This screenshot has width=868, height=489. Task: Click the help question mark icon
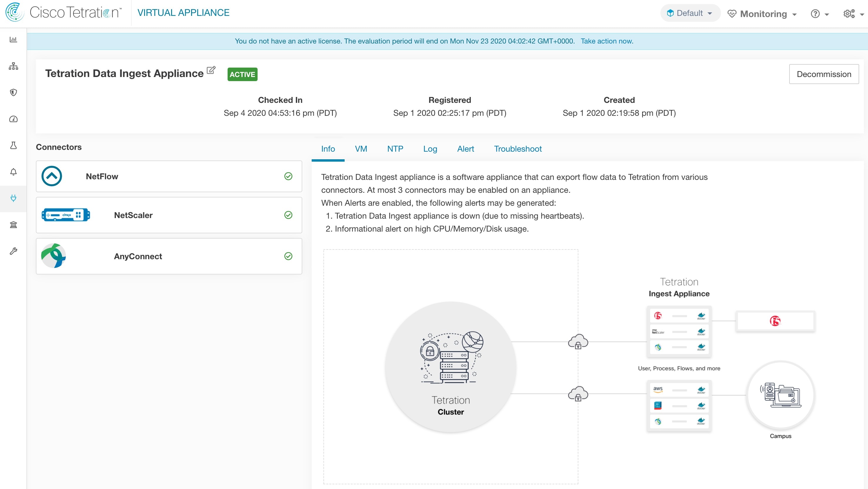(815, 13)
